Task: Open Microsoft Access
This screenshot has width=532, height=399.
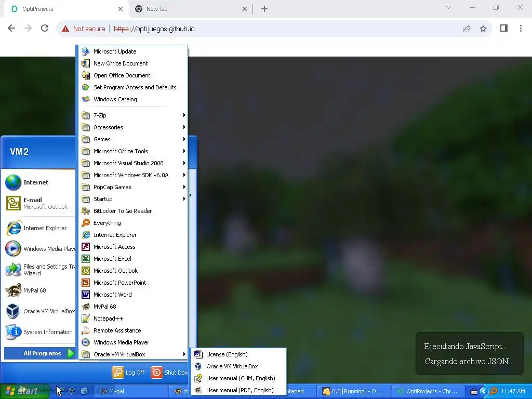Action: coord(133,247)
